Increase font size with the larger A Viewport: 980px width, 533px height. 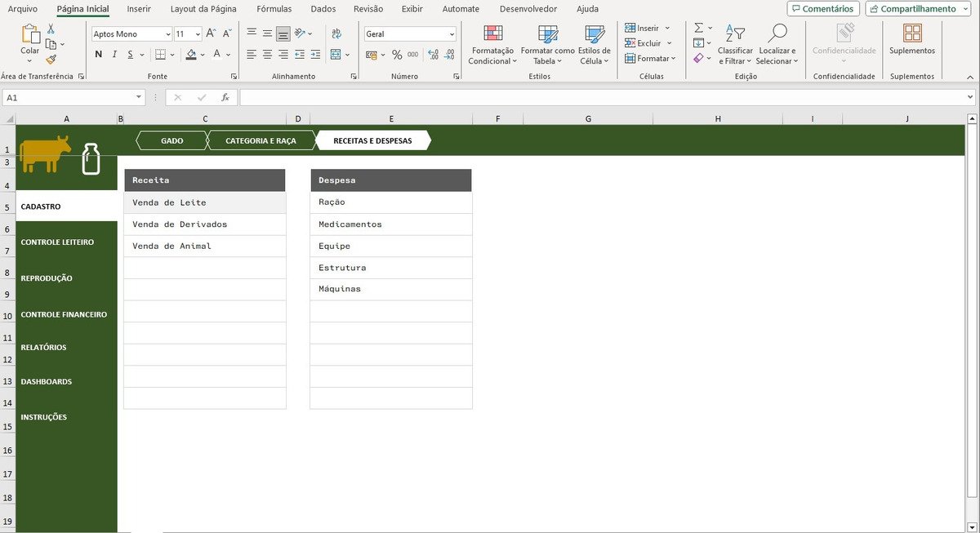(x=211, y=33)
